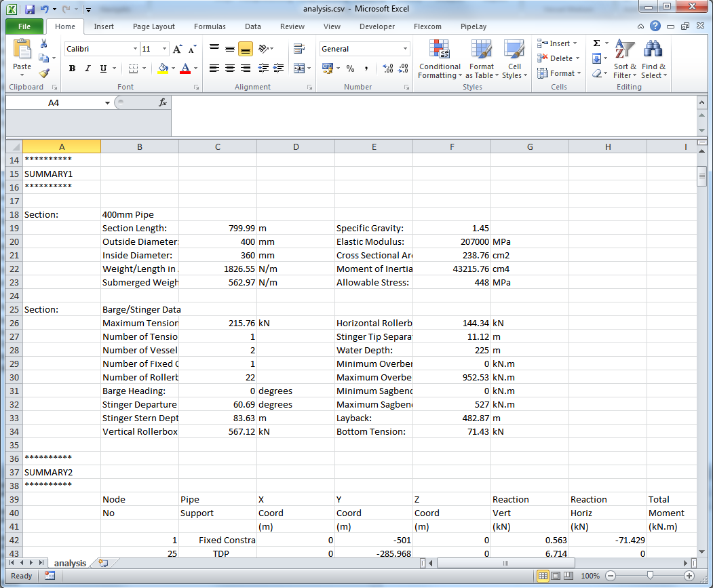Toggle Italic text formatting
The image size is (713, 588).
(88, 68)
